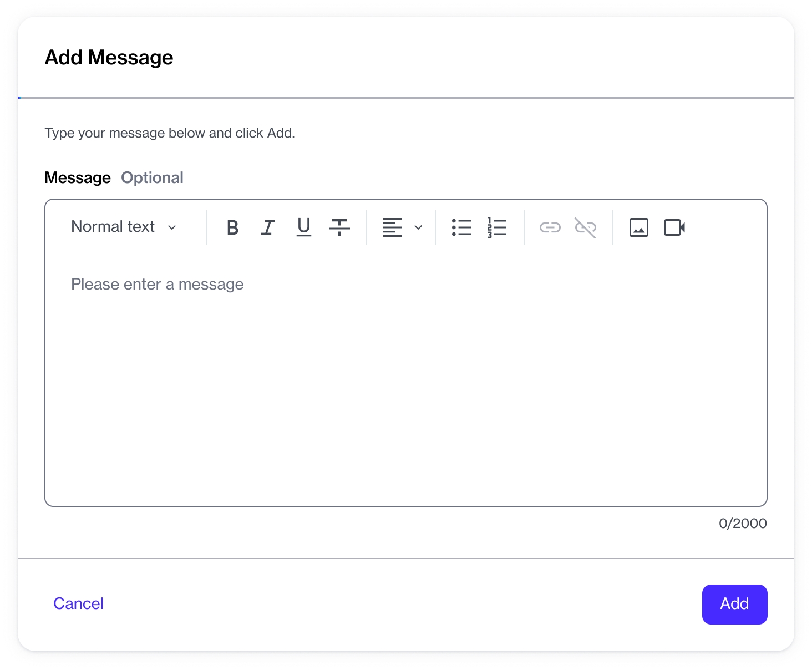The width and height of the screenshot is (812, 670).
Task: Apply italic formatting
Action: [268, 227]
